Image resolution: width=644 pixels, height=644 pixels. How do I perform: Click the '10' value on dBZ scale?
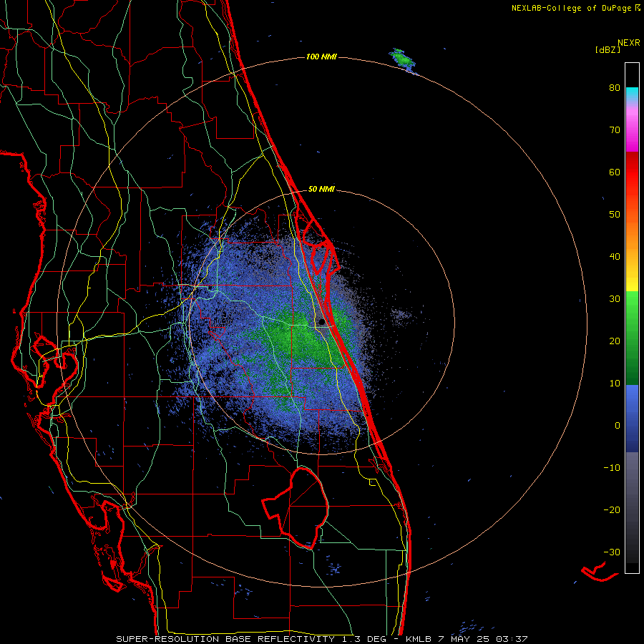[615, 384]
